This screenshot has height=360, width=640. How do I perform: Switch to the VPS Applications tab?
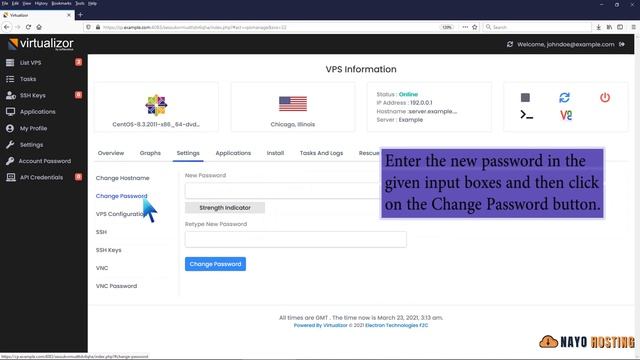pyautogui.click(x=233, y=153)
